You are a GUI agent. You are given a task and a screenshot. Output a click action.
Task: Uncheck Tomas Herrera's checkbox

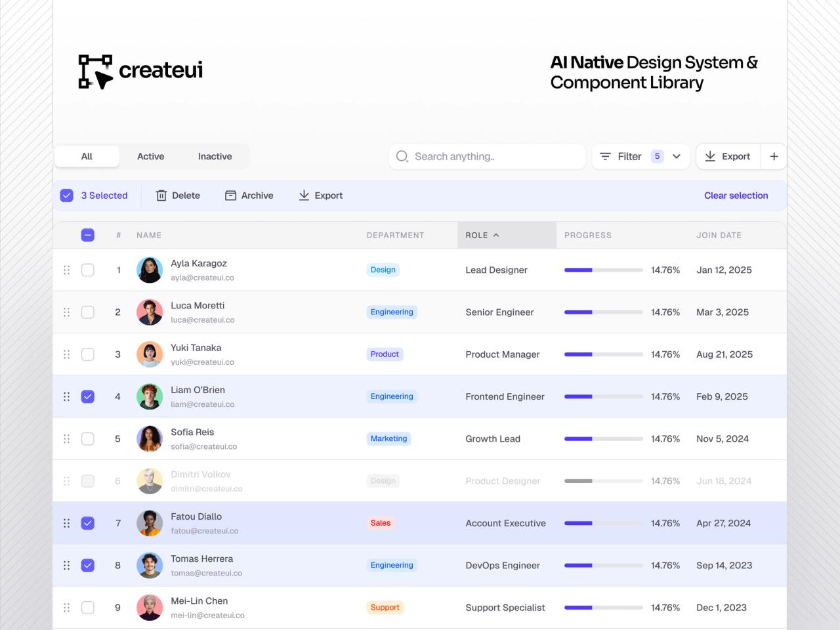[88, 566]
